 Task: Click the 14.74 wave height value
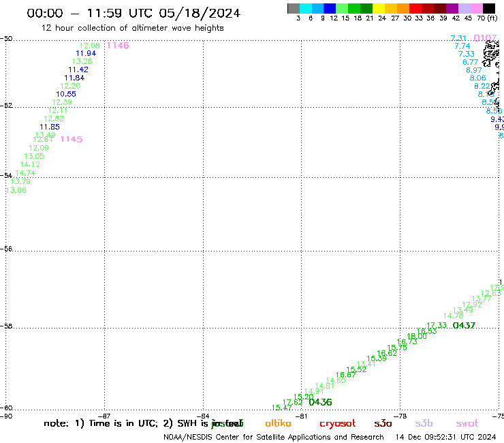tap(25, 173)
